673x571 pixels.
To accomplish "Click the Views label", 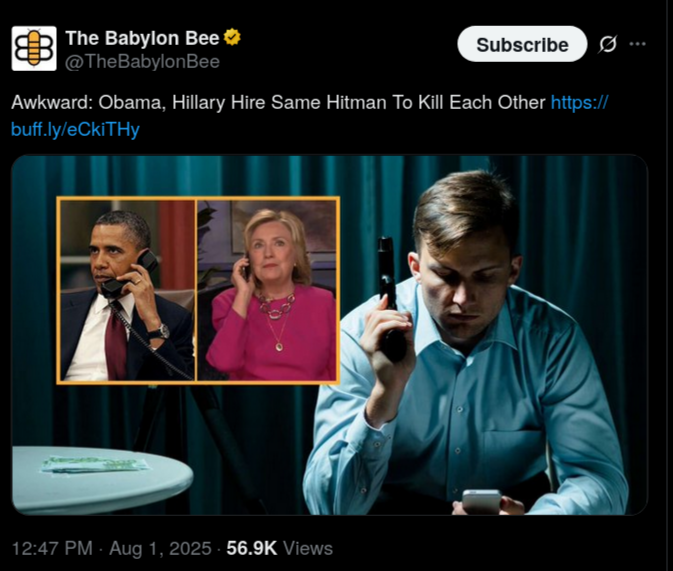I will [308, 548].
